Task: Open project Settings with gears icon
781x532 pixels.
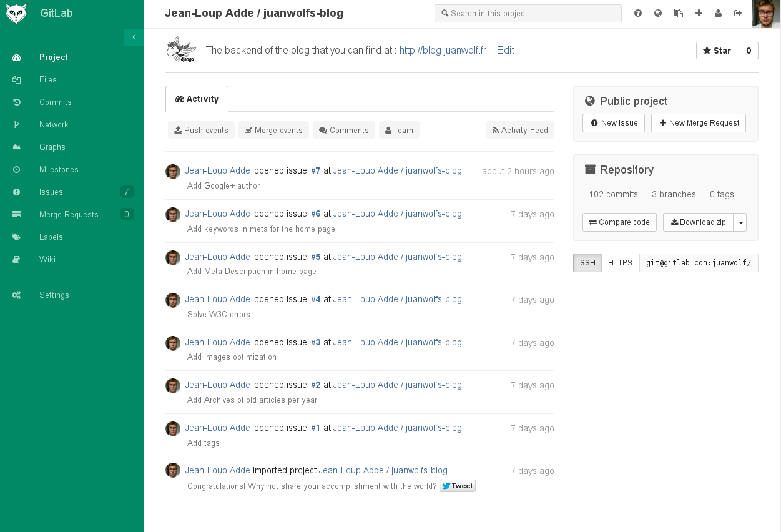Action: [x=54, y=295]
